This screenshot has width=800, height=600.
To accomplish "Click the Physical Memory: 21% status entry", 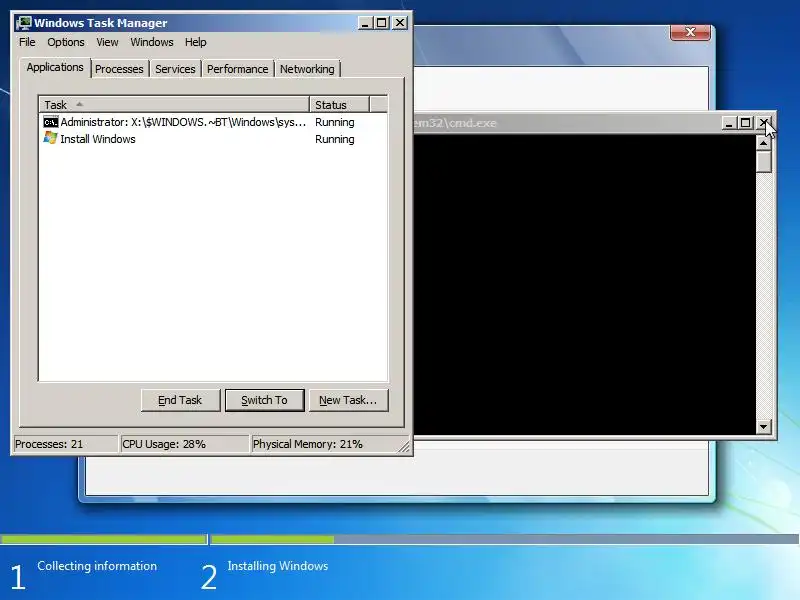I will point(326,444).
